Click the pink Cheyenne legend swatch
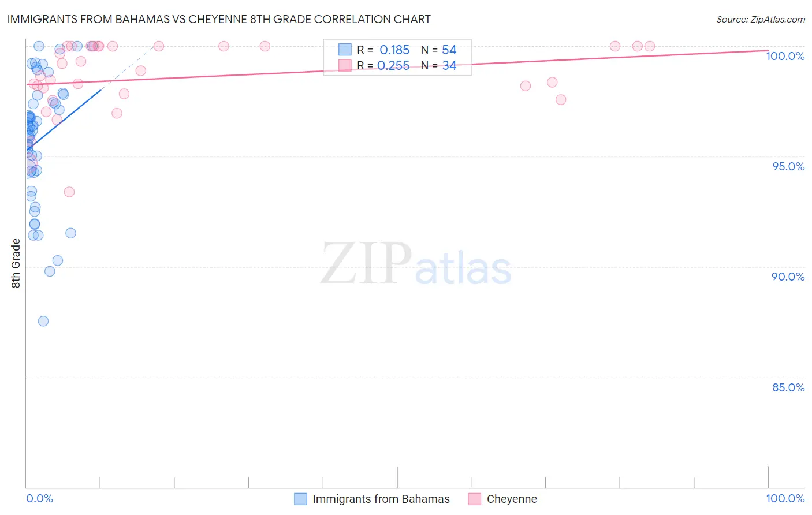 475,499
